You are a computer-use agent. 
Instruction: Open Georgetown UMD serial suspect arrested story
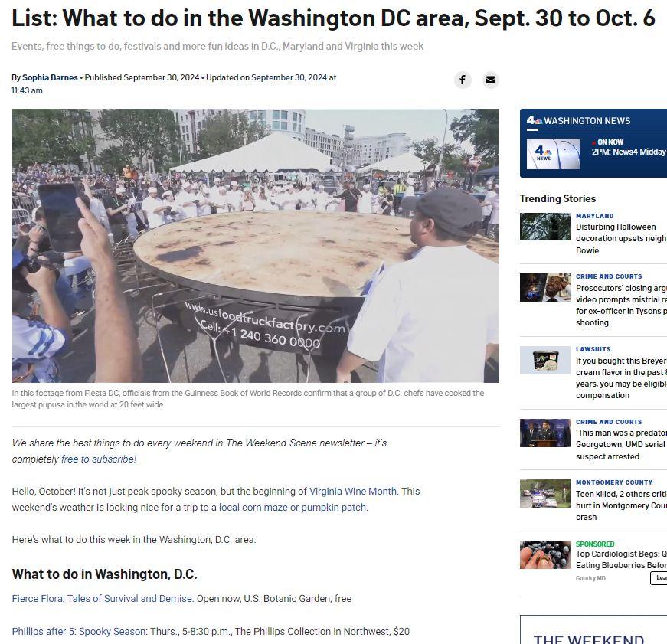click(x=622, y=444)
